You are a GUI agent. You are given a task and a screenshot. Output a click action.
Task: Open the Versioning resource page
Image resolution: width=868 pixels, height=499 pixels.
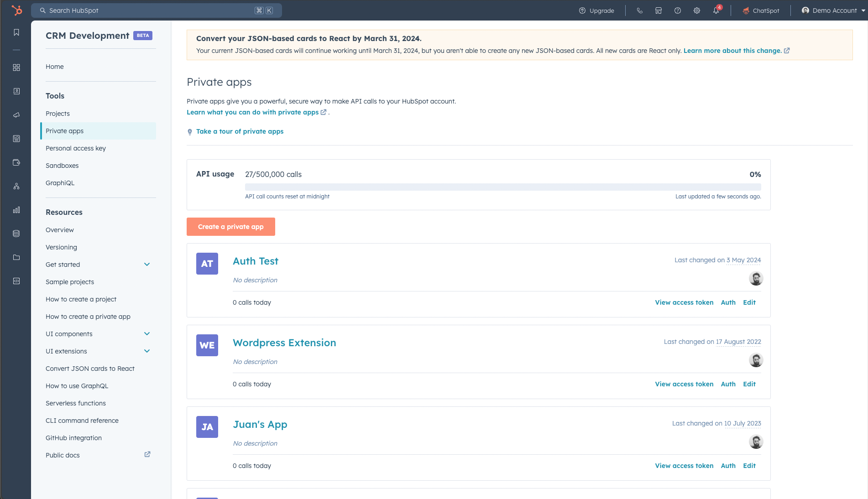[x=61, y=247]
